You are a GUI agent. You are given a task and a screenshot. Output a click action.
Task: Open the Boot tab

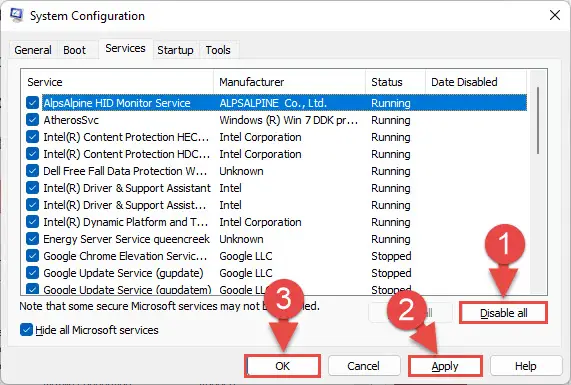click(75, 50)
